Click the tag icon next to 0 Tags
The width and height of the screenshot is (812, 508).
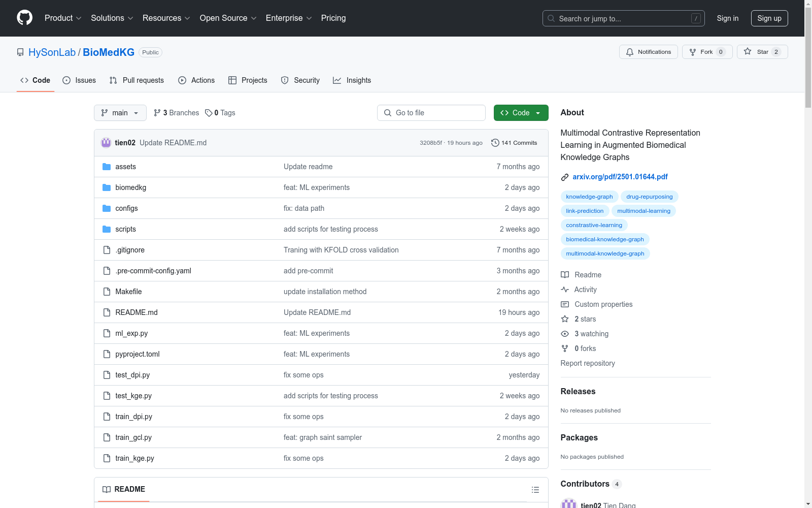click(209, 113)
